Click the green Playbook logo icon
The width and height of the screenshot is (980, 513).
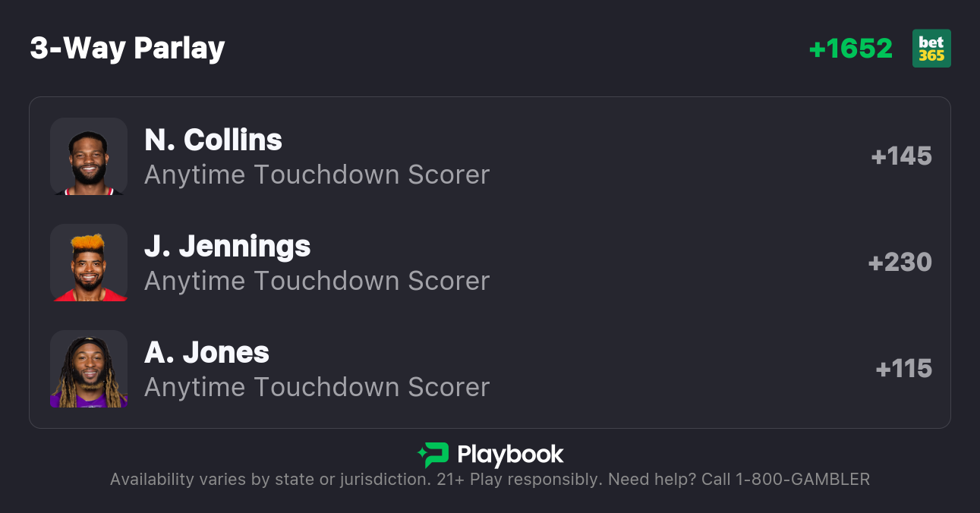coord(433,455)
